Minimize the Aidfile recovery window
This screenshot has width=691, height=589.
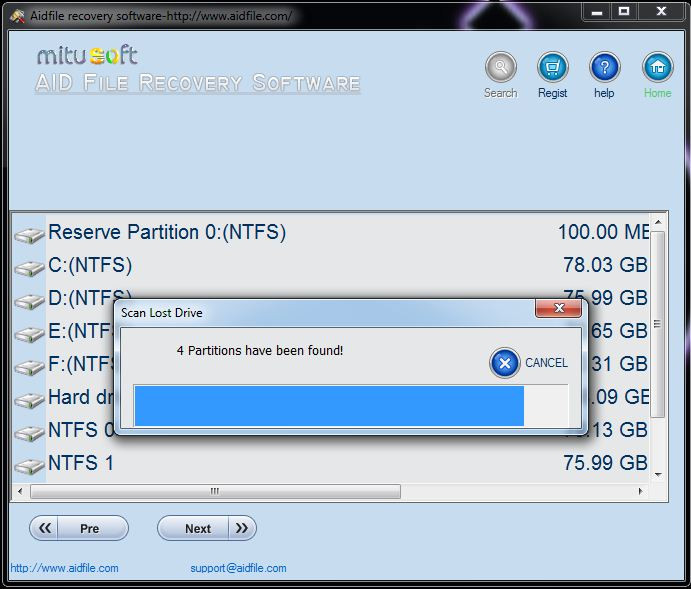pos(597,12)
